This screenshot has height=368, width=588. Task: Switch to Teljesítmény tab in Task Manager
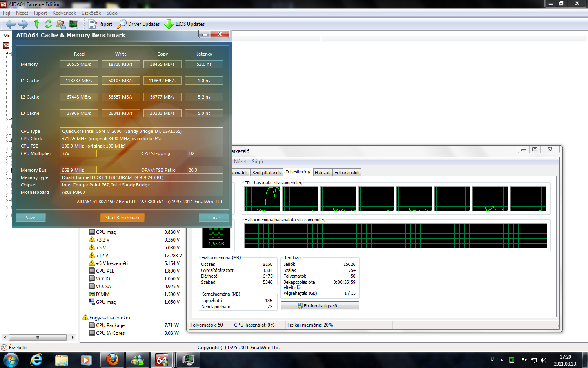pyautogui.click(x=298, y=172)
